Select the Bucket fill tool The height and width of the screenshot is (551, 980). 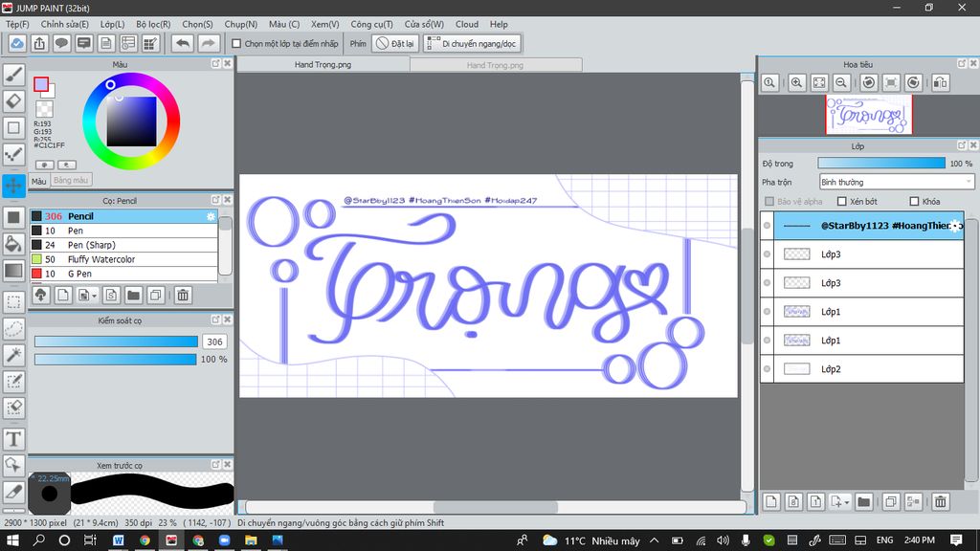(x=13, y=244)
